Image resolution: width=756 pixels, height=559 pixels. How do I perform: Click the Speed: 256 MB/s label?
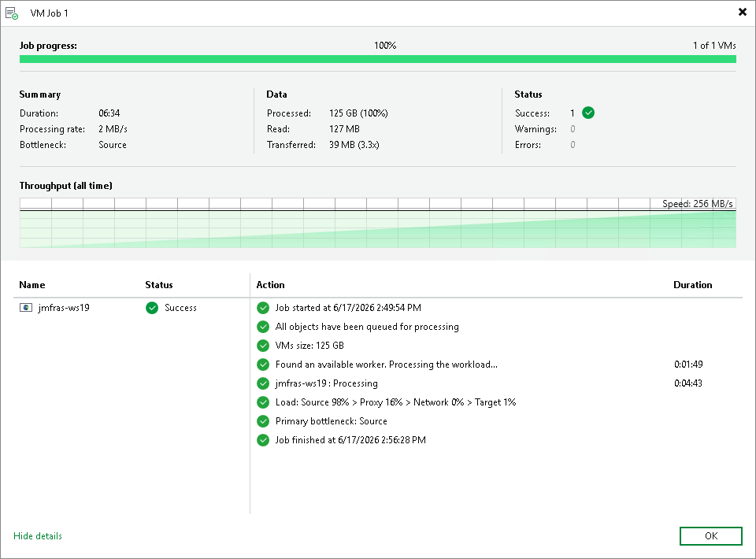[x=698, y=203]
